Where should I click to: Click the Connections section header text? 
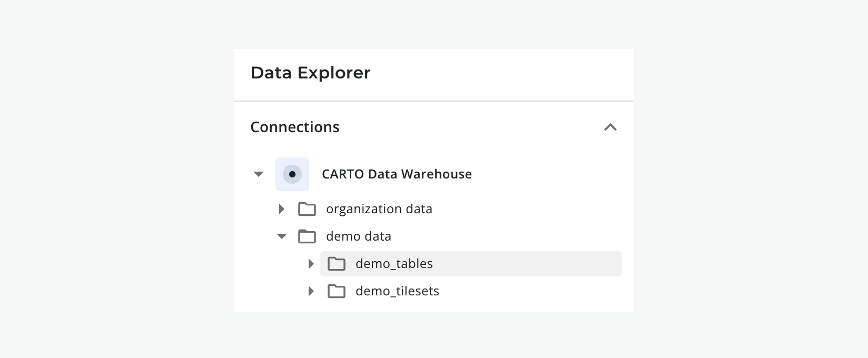tap(295, 127)
